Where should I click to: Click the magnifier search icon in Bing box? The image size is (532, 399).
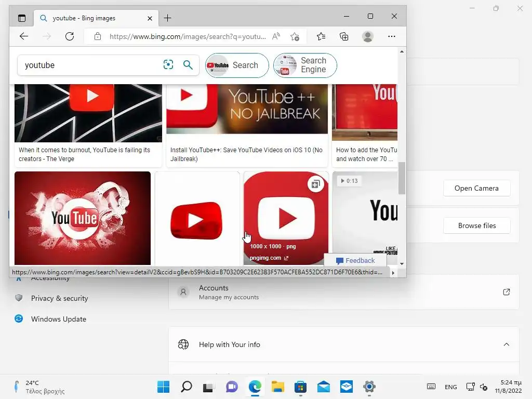point(188,64)
